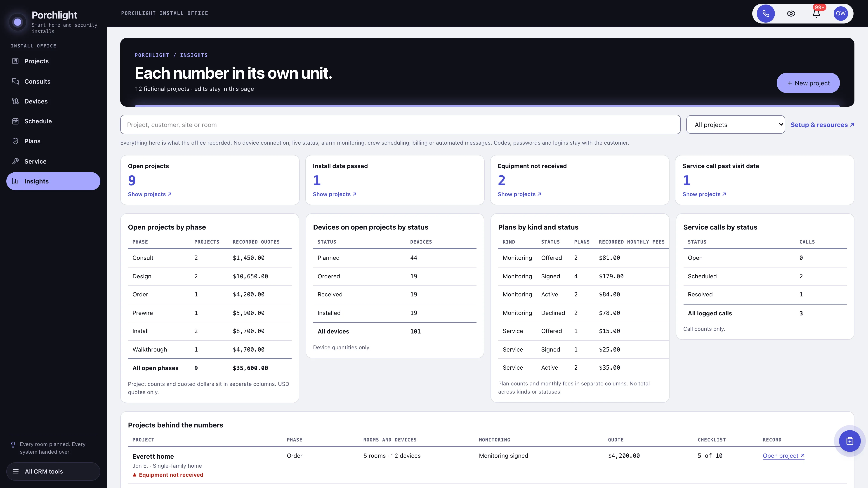Open the All CRM tools menu
The width and height of the screenshot is (868, 488).
tap(53, 471)
